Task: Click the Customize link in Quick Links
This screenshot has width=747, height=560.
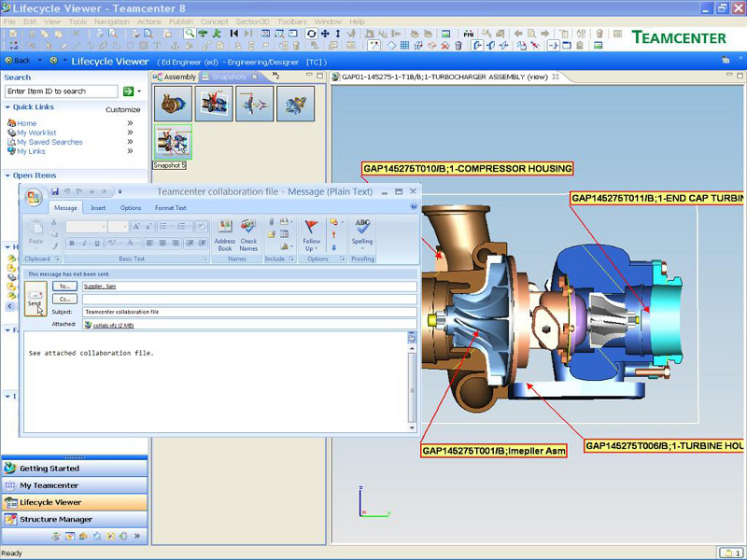Action: (x=123, y=109)
